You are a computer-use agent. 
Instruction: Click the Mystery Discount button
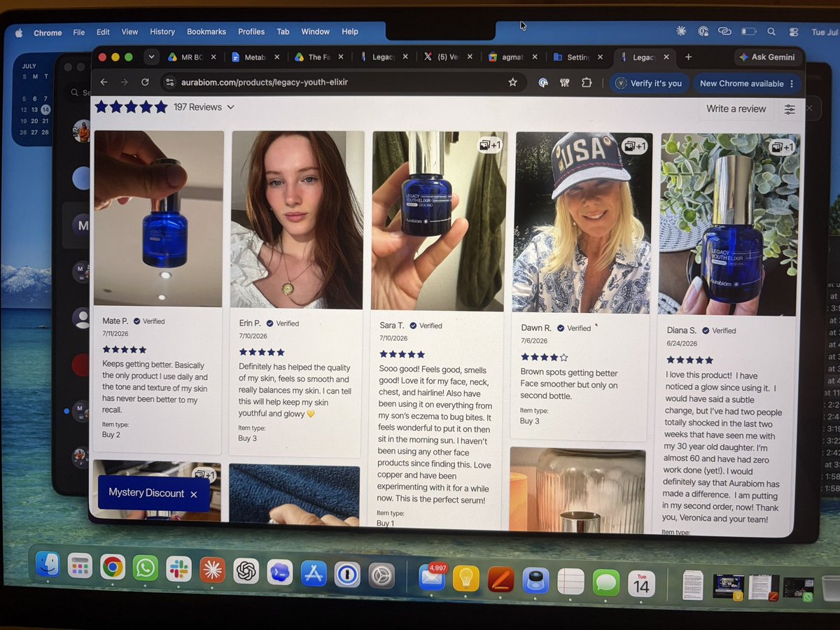coord(146,493)
